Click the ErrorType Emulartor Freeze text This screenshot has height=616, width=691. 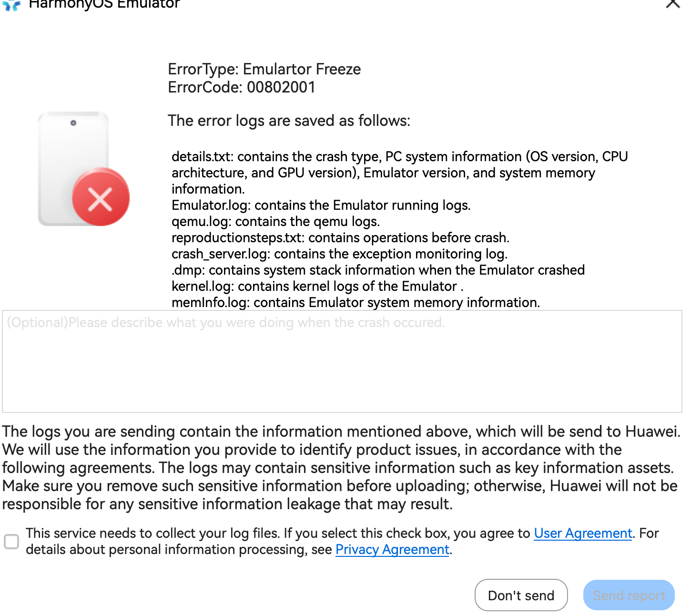pos(264,69)
